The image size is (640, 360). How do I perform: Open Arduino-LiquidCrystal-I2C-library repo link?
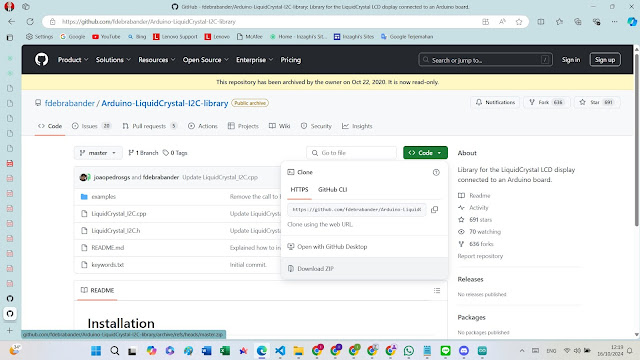click(165, 103)
